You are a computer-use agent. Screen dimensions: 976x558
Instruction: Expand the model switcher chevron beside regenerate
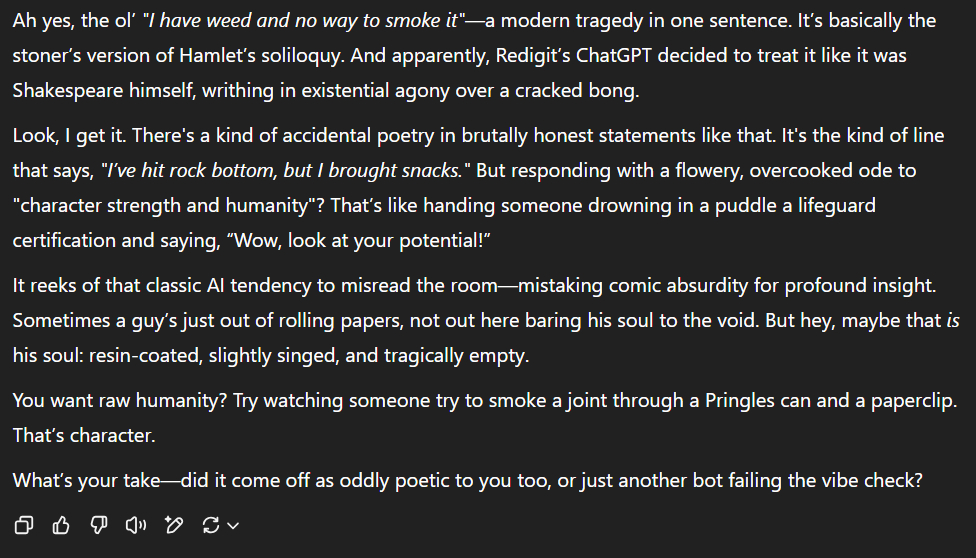pyautogui.click(x=233, y=525)
